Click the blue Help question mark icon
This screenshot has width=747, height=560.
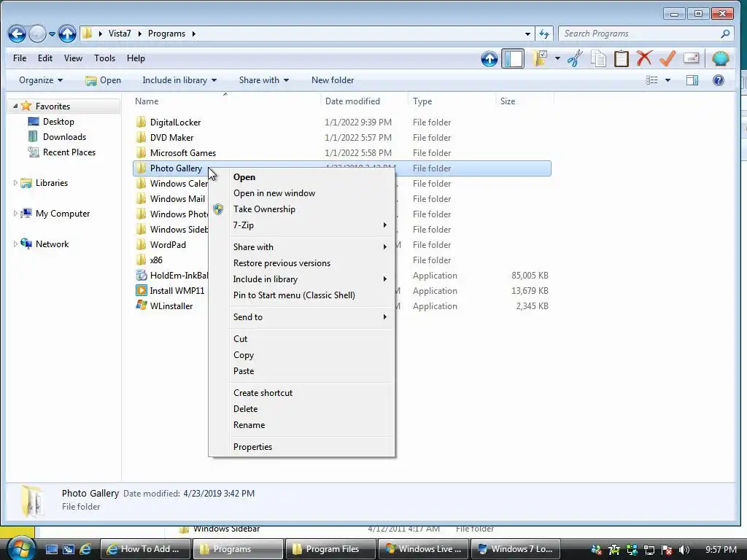click(x=719, y=80)
